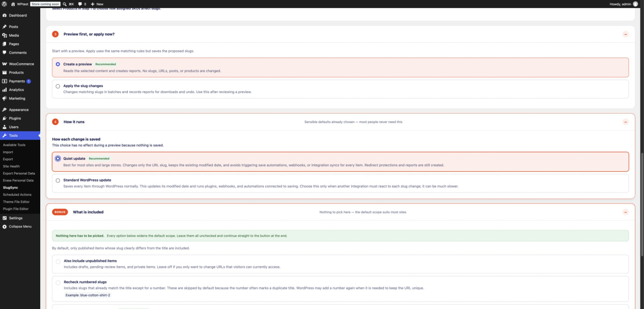Check Recheck numbered slugs option
Screen dimensions: 644x309
point(58,282)
